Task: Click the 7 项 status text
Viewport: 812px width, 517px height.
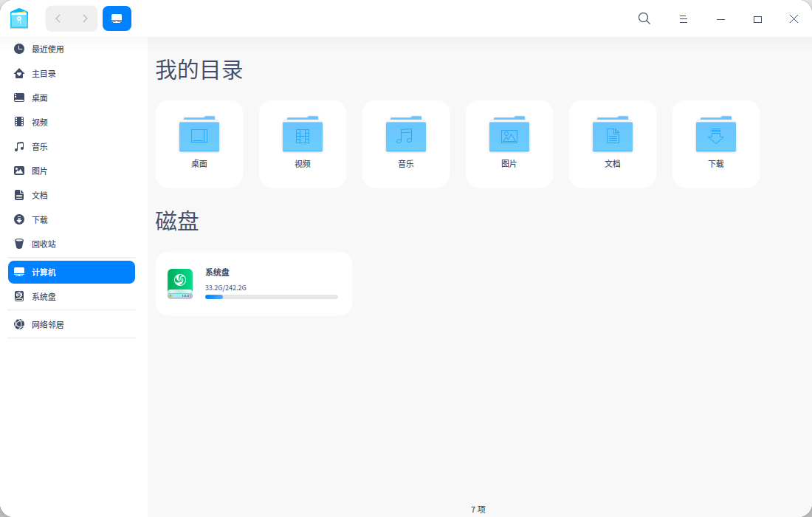Action: 478,509
